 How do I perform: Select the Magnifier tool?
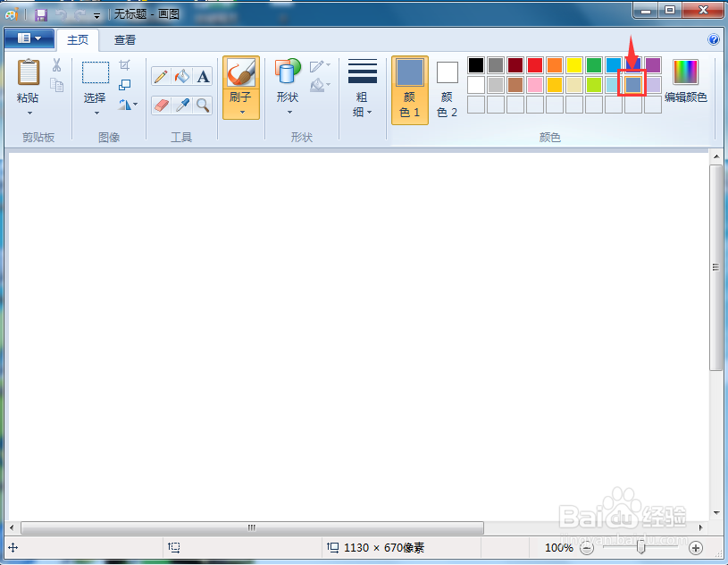coord(203,105)
